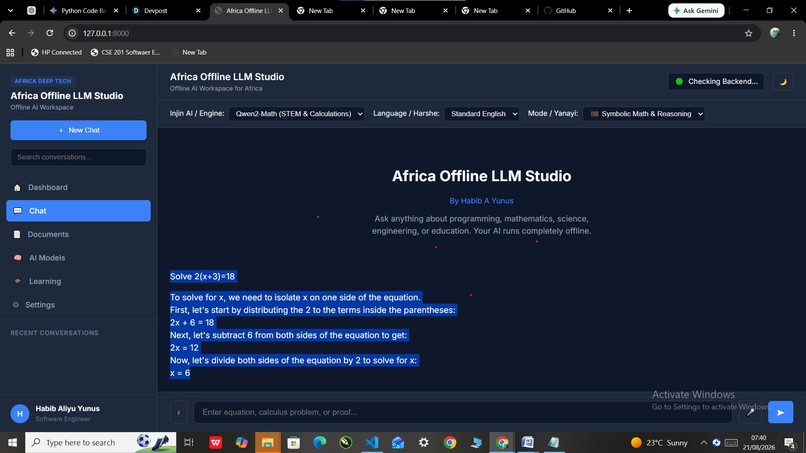
Task: Open the Task View taskbar button
Action: point(189,442)
